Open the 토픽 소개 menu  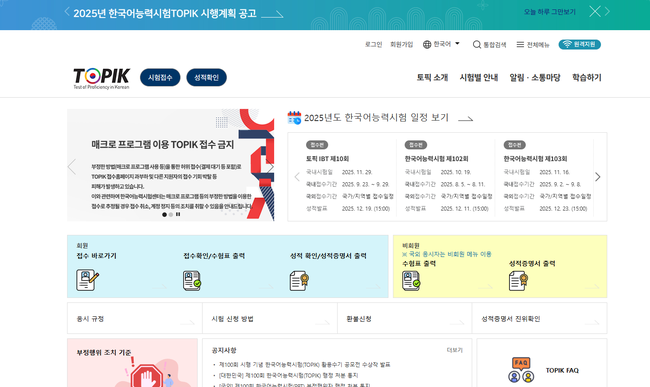pyautogui.click(x=432, y=77)
